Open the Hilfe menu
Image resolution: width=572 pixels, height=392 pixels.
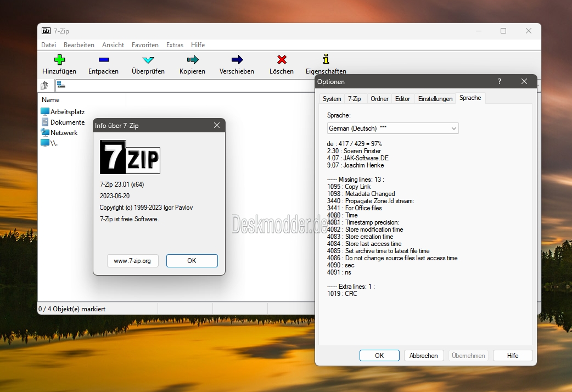click(198, 45)
